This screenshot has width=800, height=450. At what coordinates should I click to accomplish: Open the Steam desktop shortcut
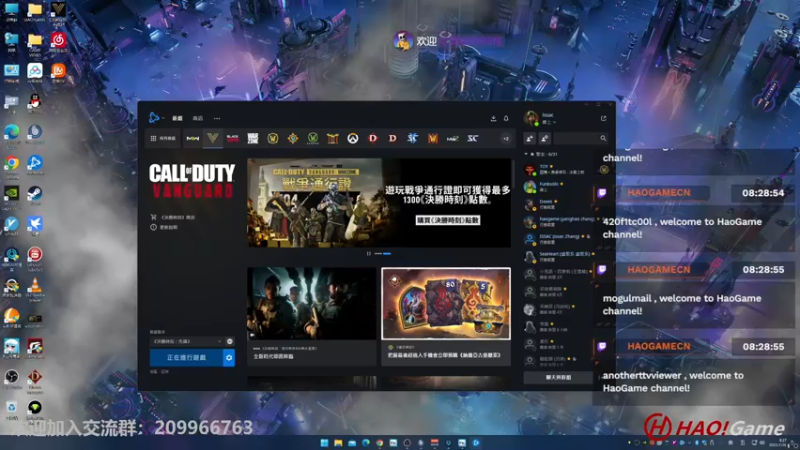click(x=35, y=196)
